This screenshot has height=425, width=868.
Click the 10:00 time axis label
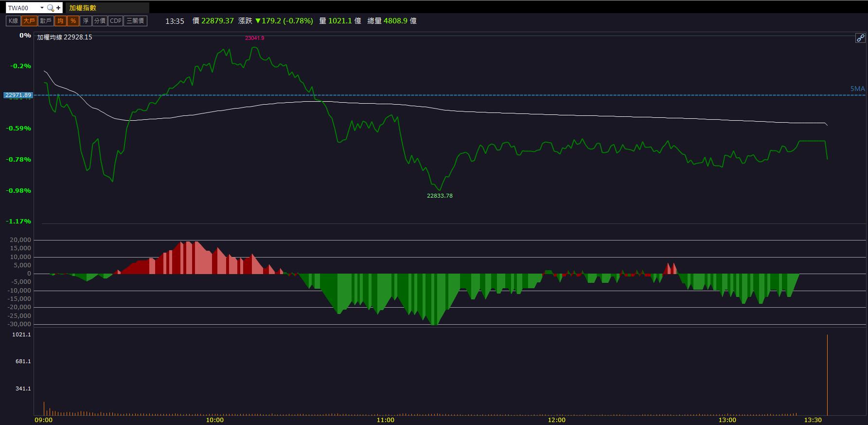click(214, 420)
